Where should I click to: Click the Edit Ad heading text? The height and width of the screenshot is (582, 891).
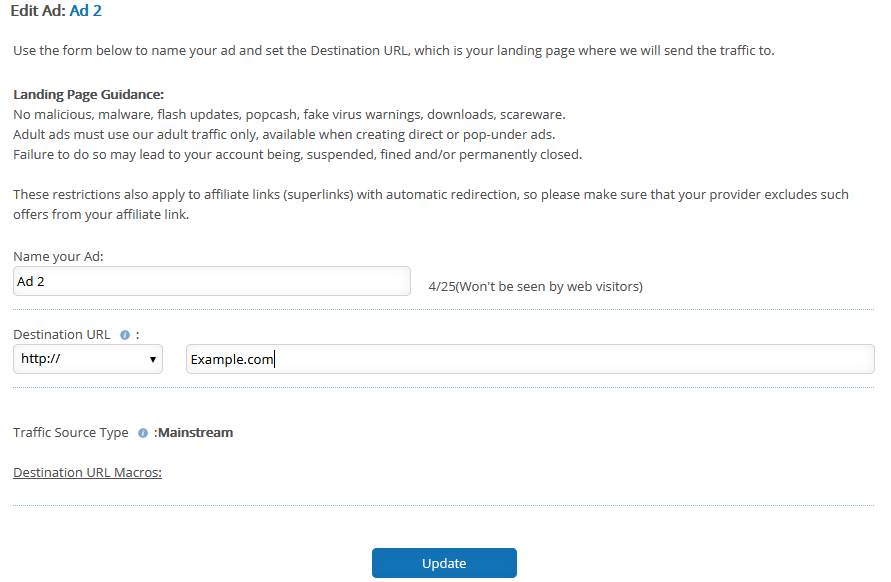coord(38,11)
